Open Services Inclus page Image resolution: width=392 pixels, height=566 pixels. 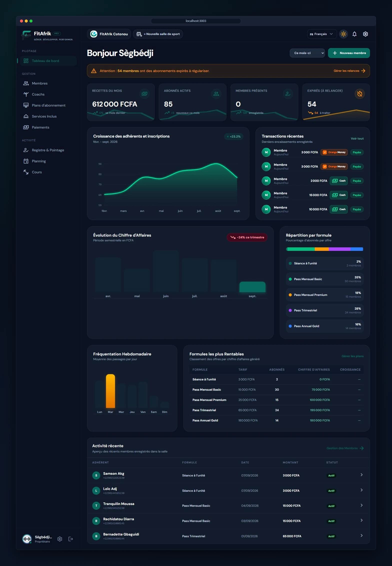pos(48,116)
